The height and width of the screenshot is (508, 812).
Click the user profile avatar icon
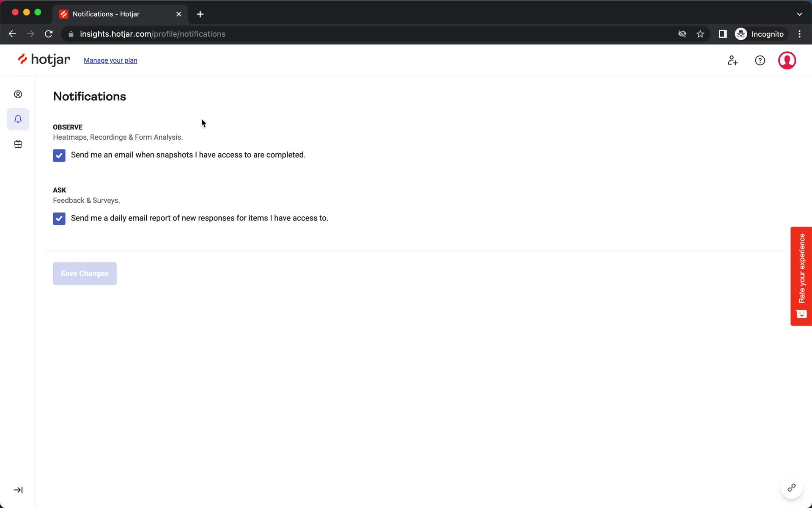[787, 60]
